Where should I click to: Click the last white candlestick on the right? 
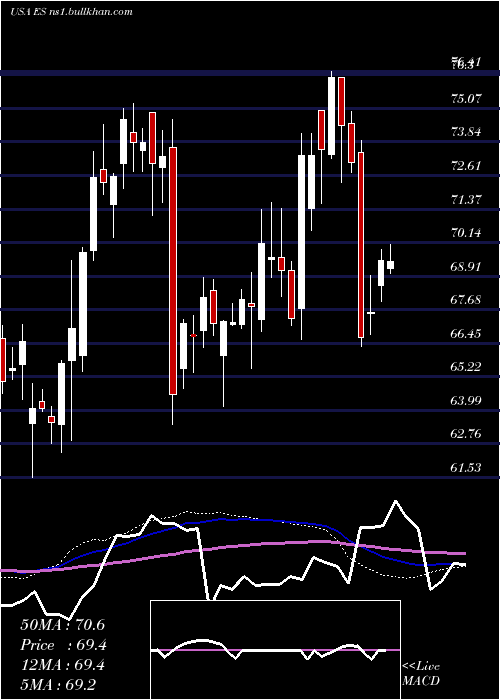click(x=391, y=261)
